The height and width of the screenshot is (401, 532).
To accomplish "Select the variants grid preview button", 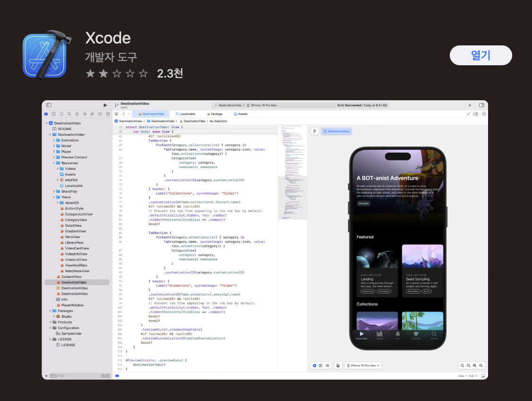I will (327, 366).
